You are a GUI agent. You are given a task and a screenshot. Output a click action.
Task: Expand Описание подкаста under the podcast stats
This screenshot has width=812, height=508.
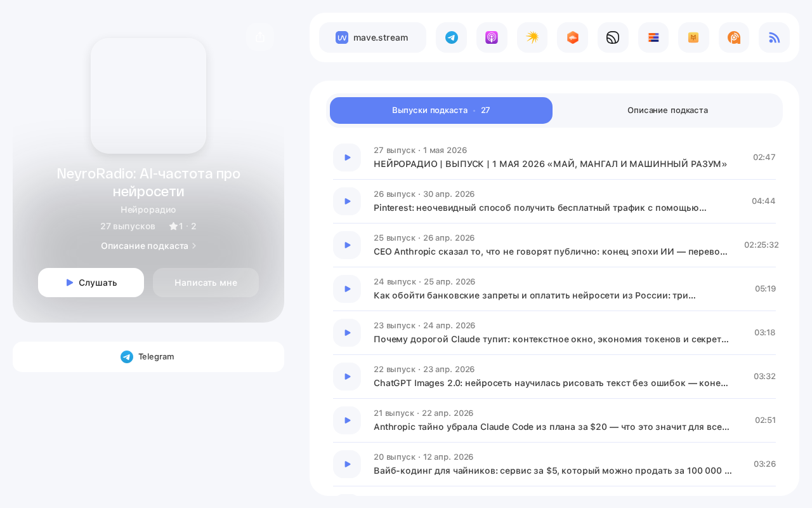tap(148, 246)
